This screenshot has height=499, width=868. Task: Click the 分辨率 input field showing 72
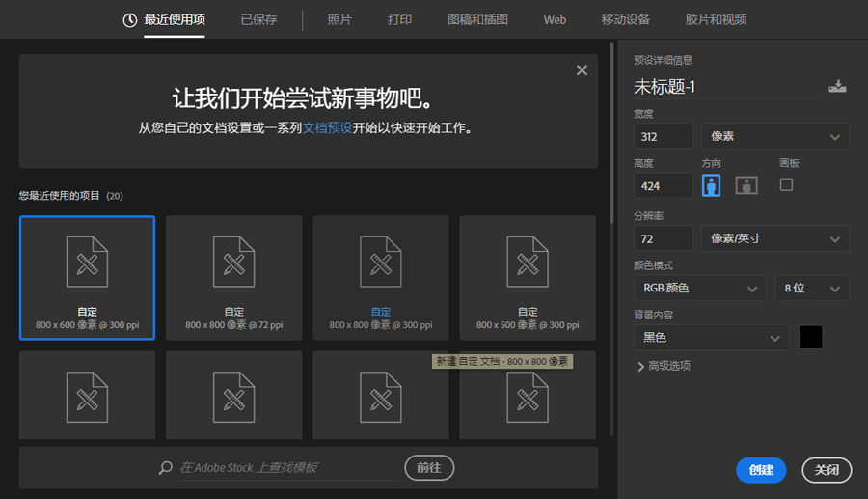pos(664,238)
